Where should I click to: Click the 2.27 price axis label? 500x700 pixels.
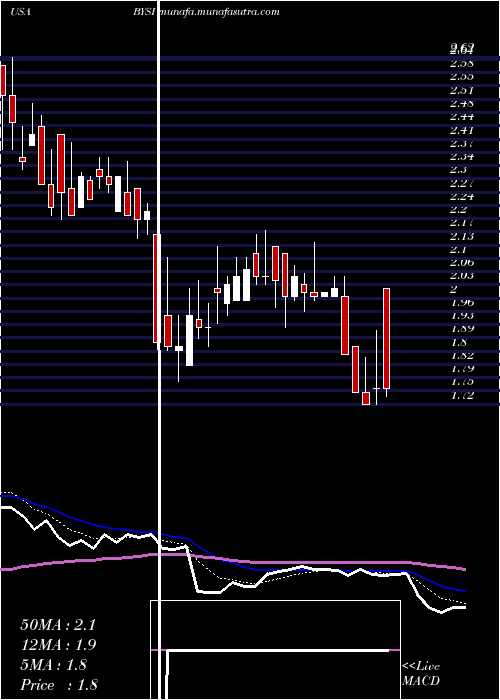click(x=461, y=183)
